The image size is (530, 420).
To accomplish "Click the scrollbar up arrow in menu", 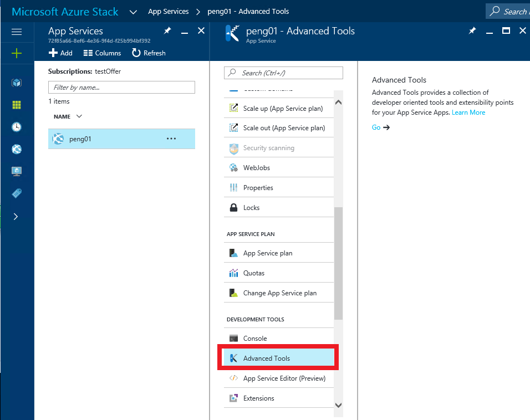I will [338, 103].
